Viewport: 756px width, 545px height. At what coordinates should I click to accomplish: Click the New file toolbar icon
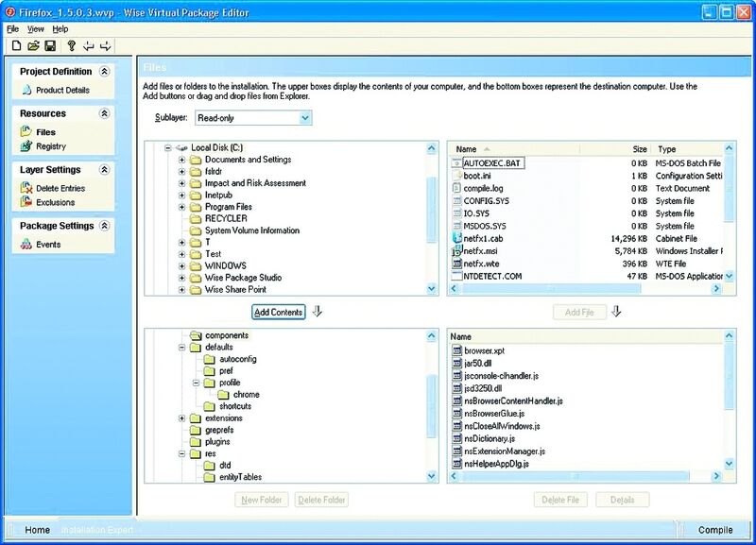pyautogui.click(x=16, y=45)
